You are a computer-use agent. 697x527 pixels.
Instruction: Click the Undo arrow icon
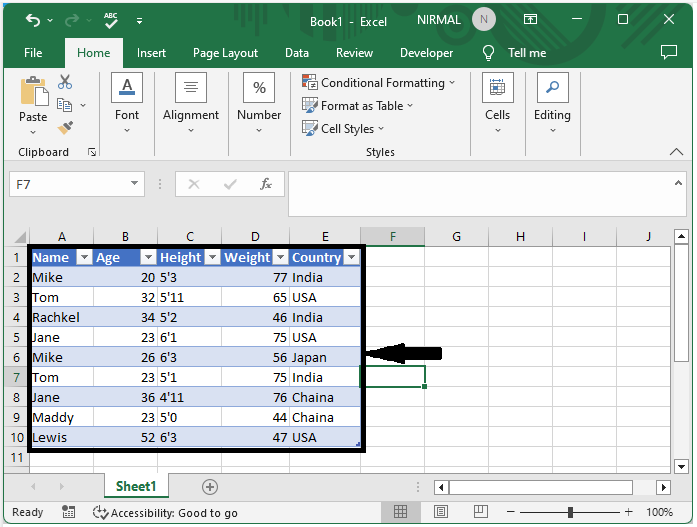coord(33,20)
